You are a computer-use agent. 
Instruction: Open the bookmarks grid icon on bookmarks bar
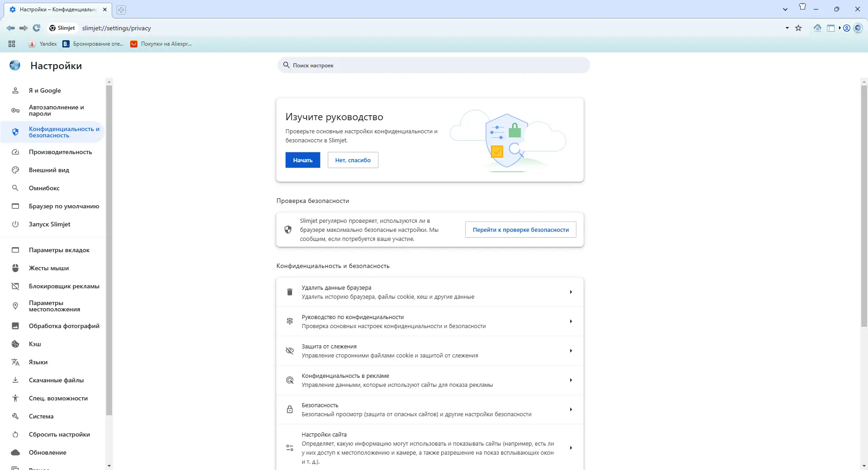(12, 44)
